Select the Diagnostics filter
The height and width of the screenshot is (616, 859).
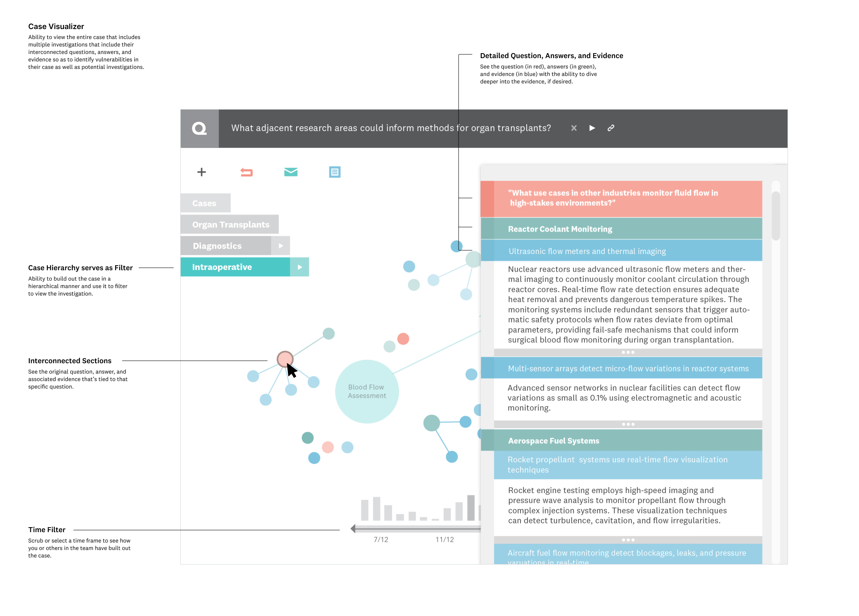226,246
